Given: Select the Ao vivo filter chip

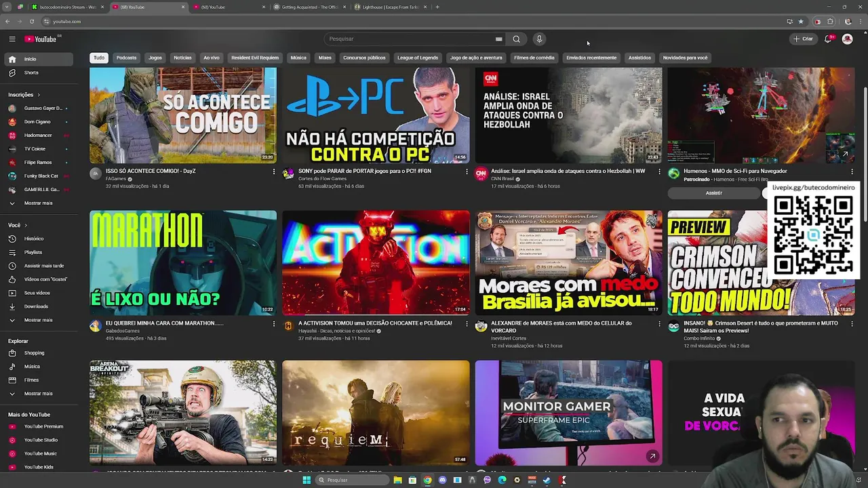Looking at the screenshot, I should click(212, 58).
